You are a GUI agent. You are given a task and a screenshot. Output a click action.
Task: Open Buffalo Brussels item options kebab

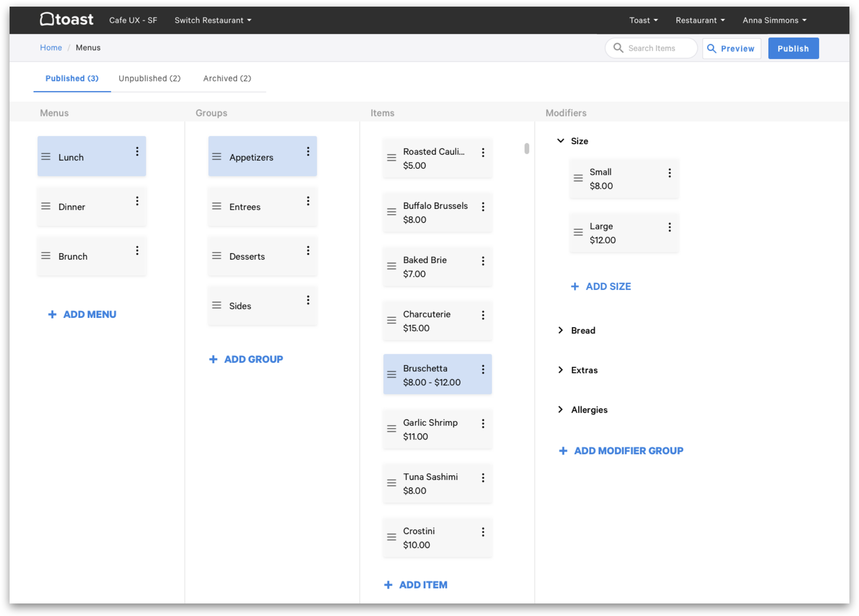(x=483, y=207)
